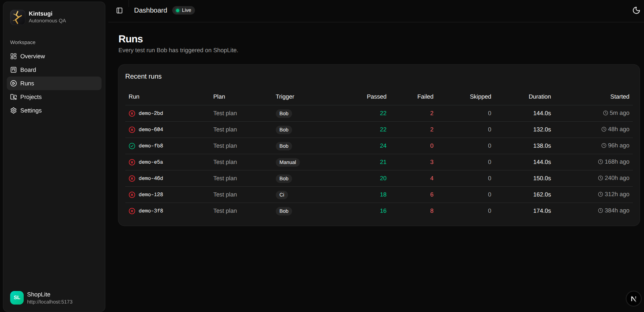Click the ShopLite project name
The image size is (644, 312).
click(x=39, y=294)
